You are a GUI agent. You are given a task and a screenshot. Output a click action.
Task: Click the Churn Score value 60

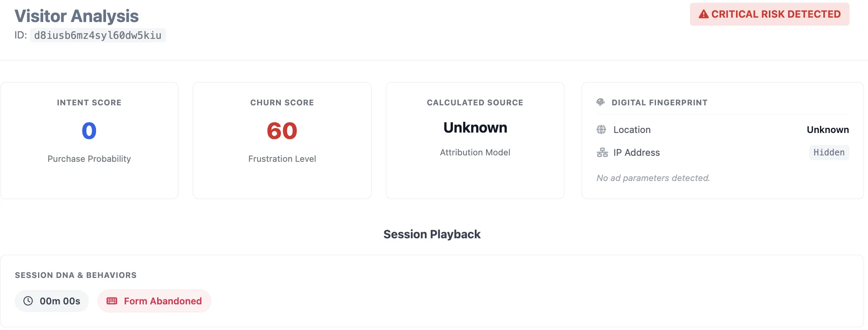pyautogui.click(x=282, y=131)
